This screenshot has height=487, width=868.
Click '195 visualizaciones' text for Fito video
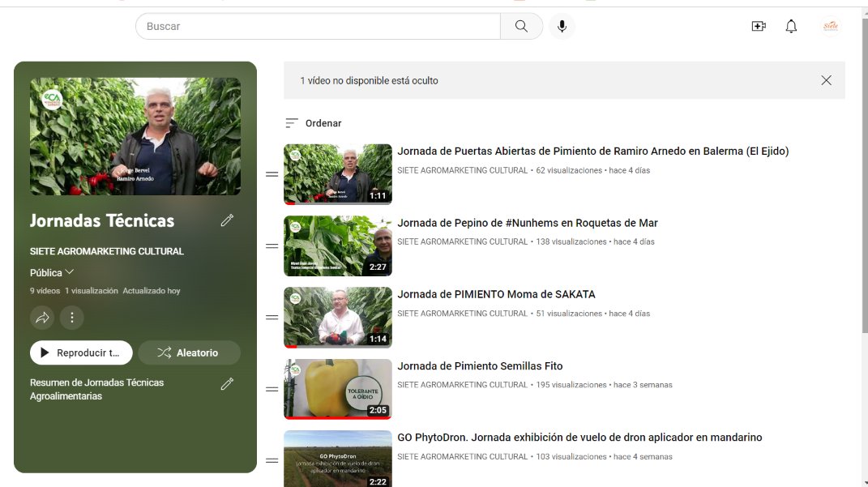571,385
